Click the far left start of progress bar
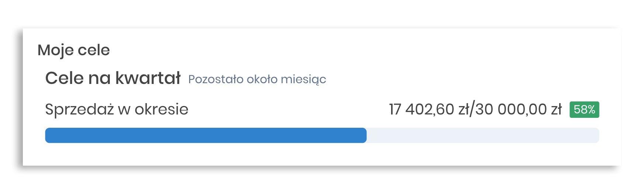Image resolution: width=644 pixels, height=194 pixels. pyautogui.click(x=48, y=135)
